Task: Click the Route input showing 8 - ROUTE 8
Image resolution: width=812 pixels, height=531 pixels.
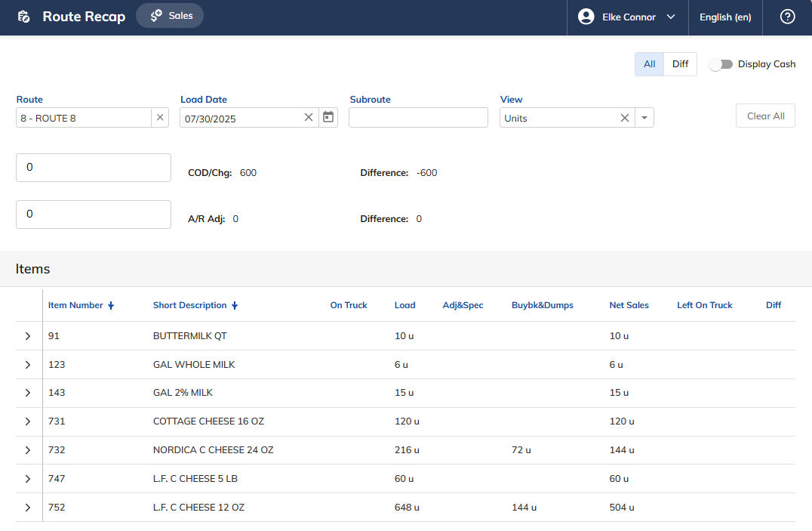Action: pos(83,118)
